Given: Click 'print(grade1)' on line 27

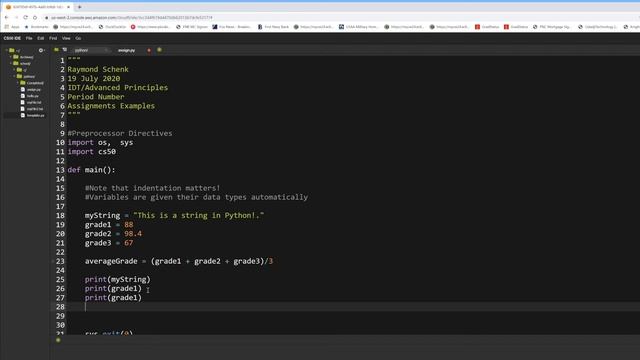Looking at the screenshot, I should click(113, 298).
